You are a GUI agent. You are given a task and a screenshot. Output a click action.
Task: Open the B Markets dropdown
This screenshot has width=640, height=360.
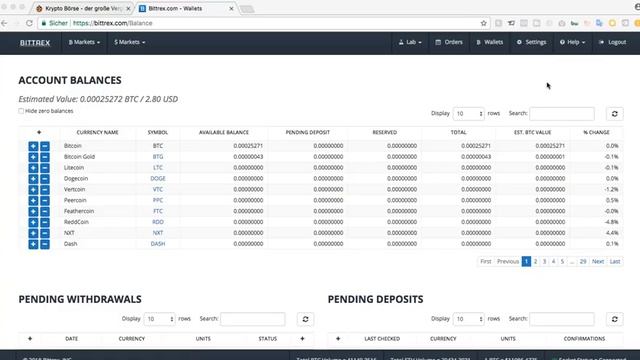coord(84,42)
